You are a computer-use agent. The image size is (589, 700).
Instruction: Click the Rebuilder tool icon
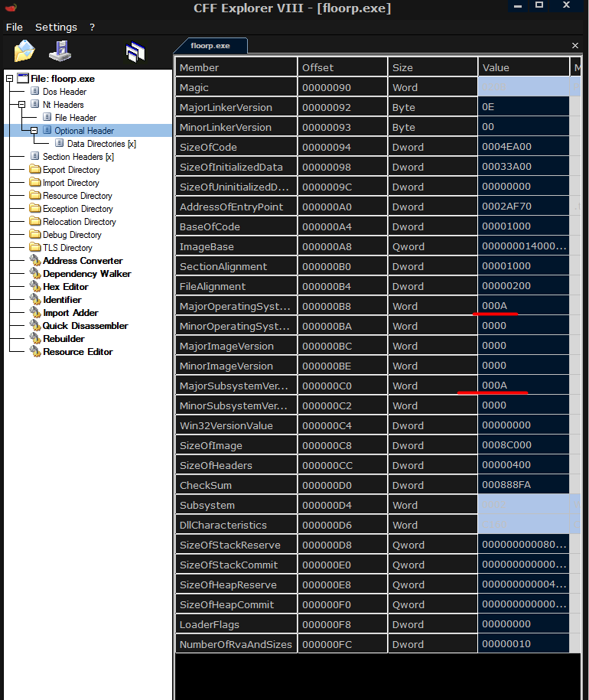[35, 338]
